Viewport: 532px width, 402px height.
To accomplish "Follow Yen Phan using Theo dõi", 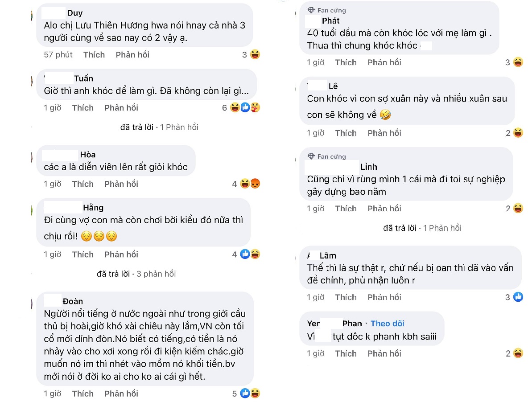I will (388, 324).
